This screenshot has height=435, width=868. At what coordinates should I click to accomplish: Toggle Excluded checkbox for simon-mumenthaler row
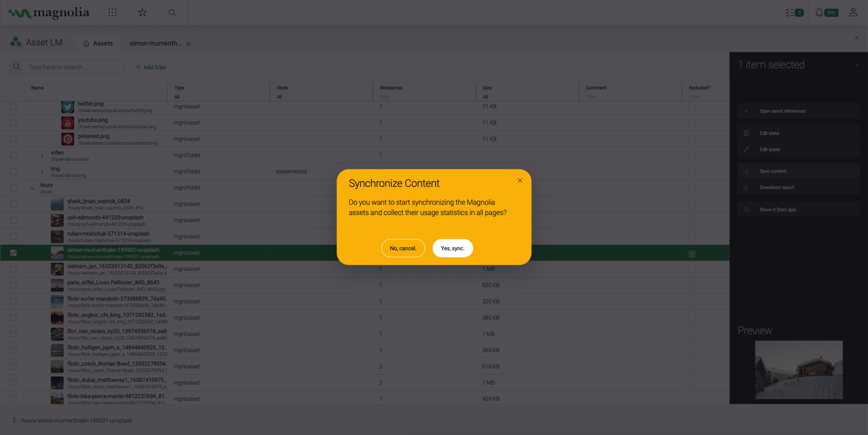point(692,254)
